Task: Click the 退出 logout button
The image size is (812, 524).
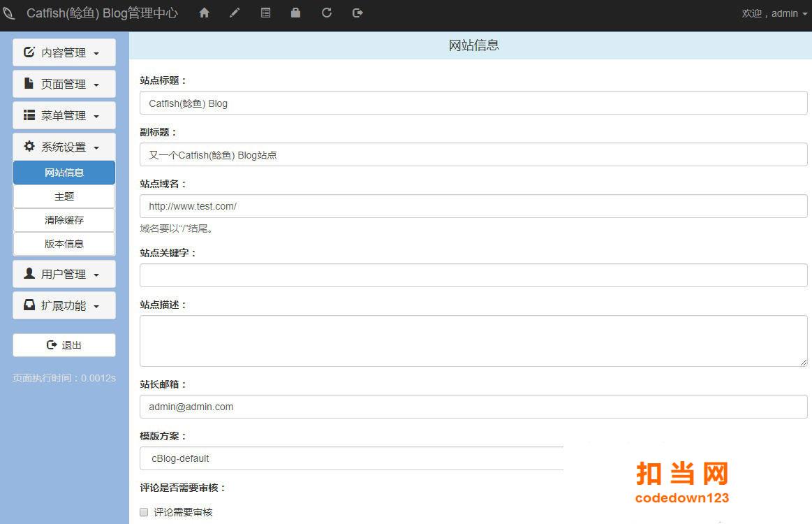Action: (x=64, y=345)
